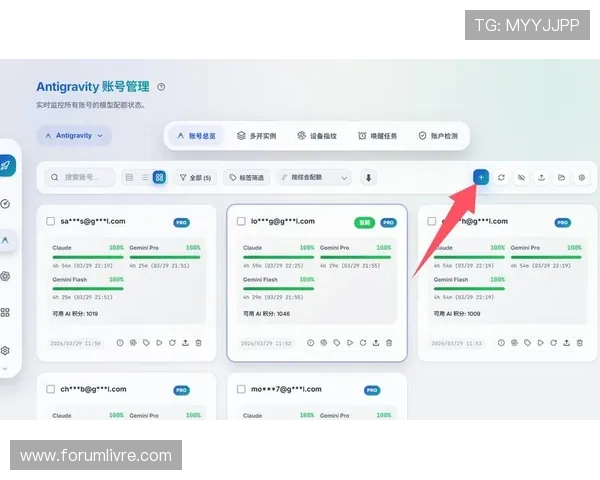Export the sa***s@g***l.com account
This screenshot has height=480, width=600.
tap(185, 343)
